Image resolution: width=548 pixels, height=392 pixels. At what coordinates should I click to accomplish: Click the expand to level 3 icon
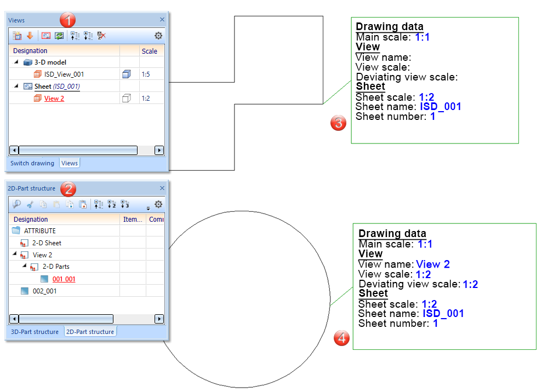(x=125, y=204)
